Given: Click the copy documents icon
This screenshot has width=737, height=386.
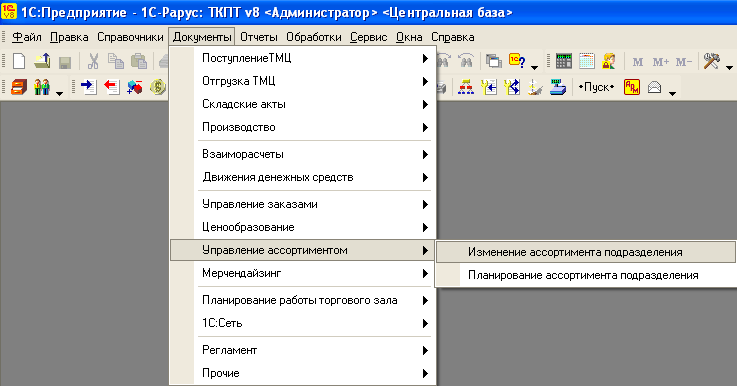Looking at the screenshot, I should (116, 61).
